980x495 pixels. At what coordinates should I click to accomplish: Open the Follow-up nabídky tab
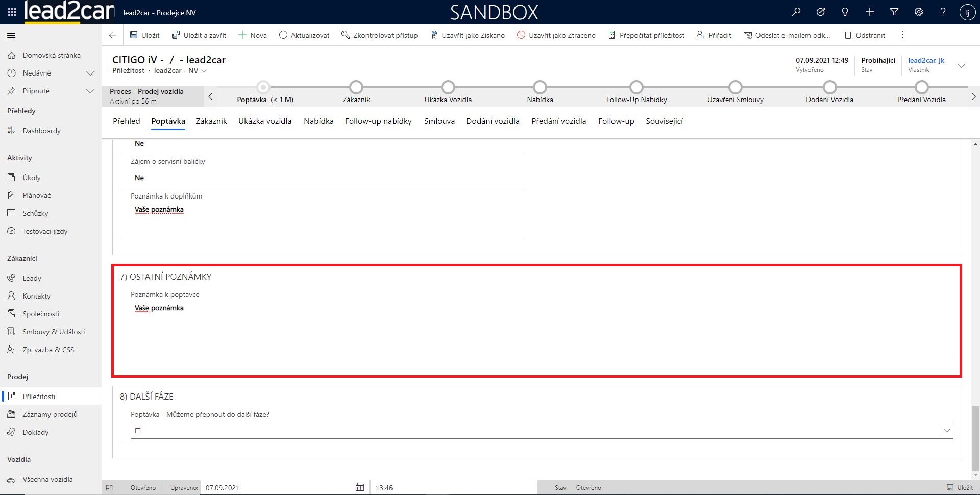[x=378, y=121]
